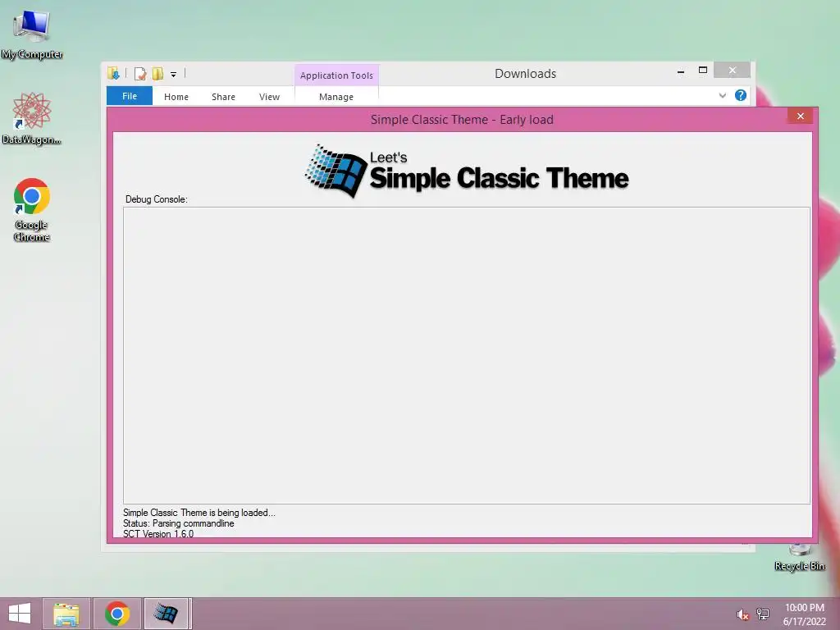This screenshot has height=630, width=840.
Task: Click 'Simple Classic Theme is being loaded...' text
Action: [199, 513]
